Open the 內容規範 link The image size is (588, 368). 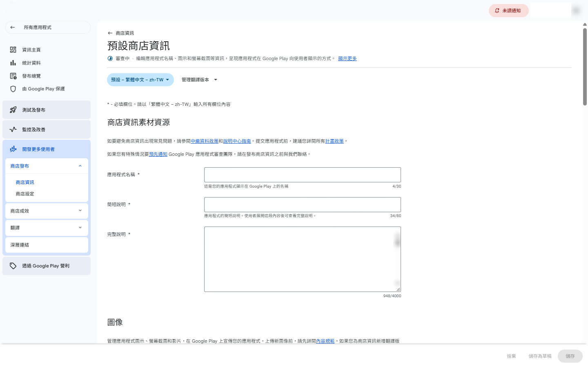click(x=325, y=341)
